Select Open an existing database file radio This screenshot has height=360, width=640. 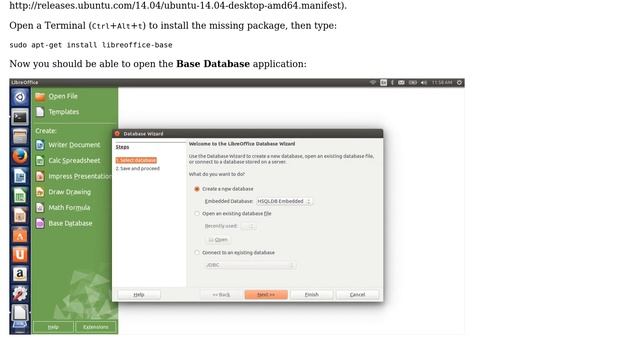coord(197,213)
